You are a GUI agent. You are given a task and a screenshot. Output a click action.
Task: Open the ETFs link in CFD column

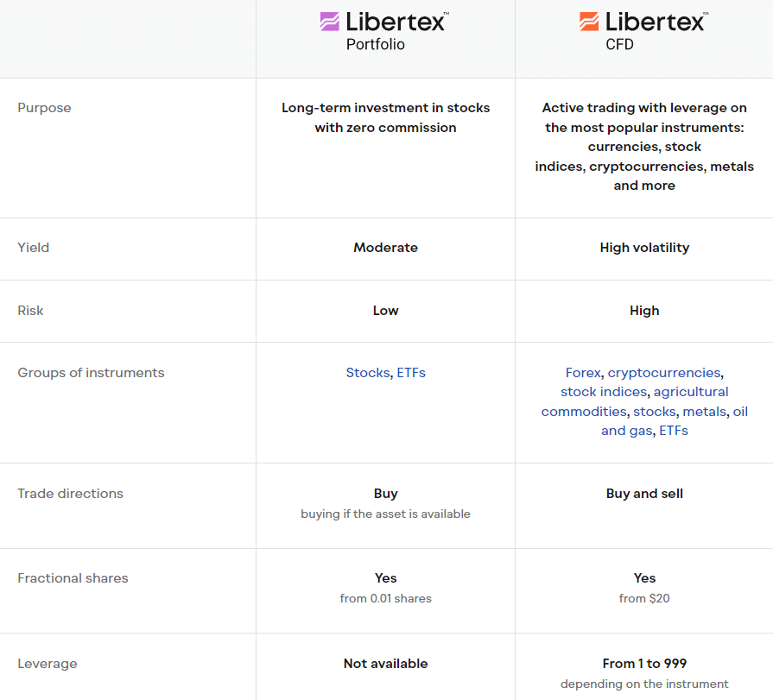tap(674, 431)
